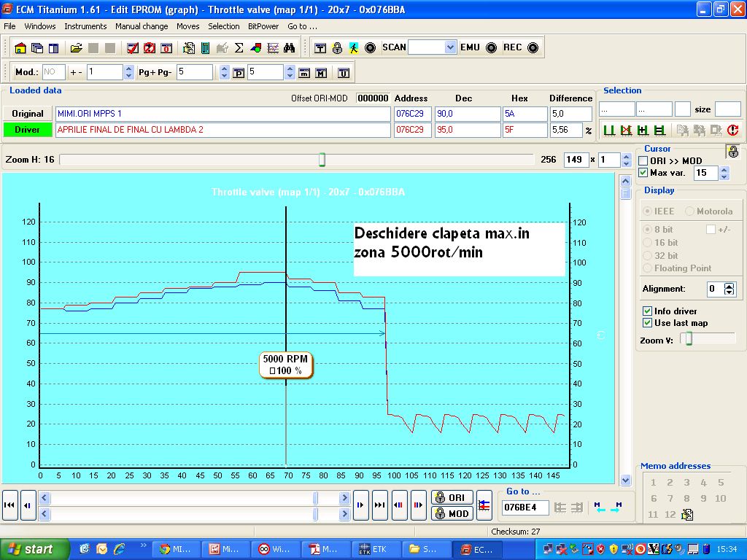Increase the Alignment spinner value
This screenshot has height=560, width=747.
pos(729,286)
